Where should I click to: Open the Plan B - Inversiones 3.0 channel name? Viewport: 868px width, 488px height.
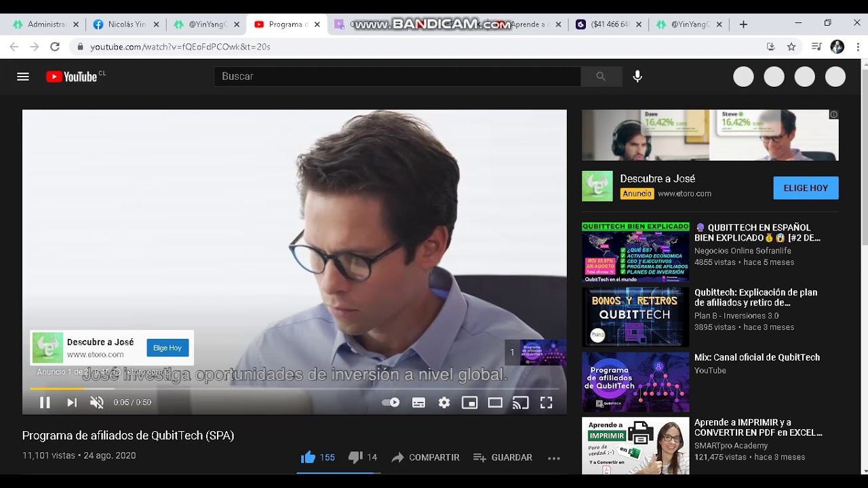736,316
